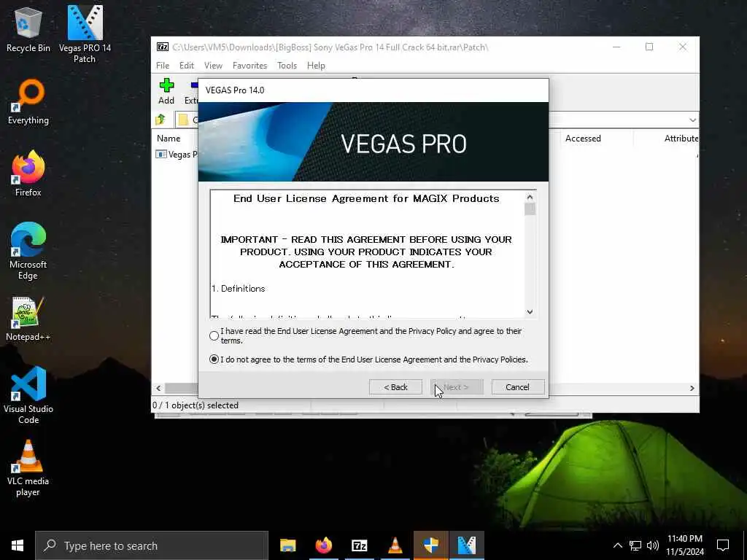Open the File menu in 7-Zip
The height and width of the screenshot is (560, 747).
(x=163, y=66)
